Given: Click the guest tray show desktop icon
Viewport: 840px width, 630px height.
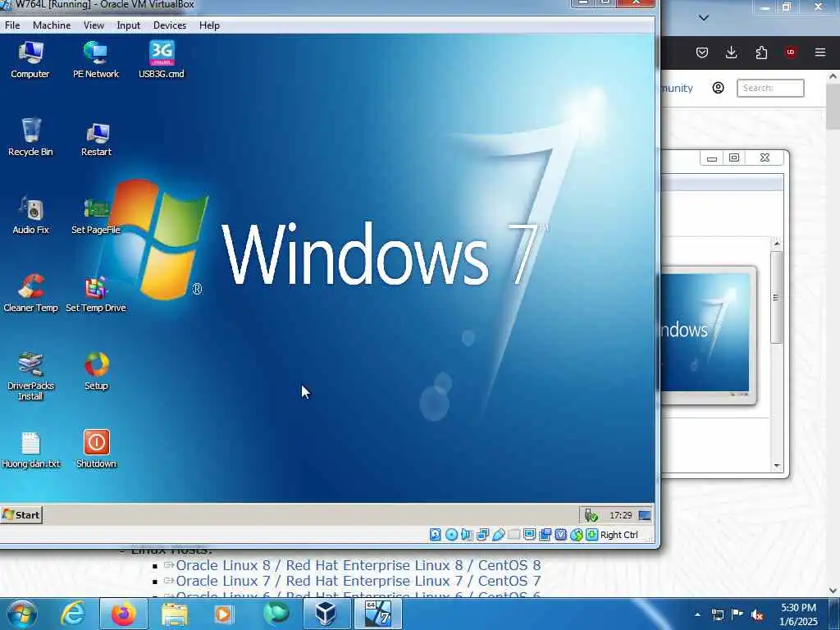Looking at the screenshot, I should (645, 515).
